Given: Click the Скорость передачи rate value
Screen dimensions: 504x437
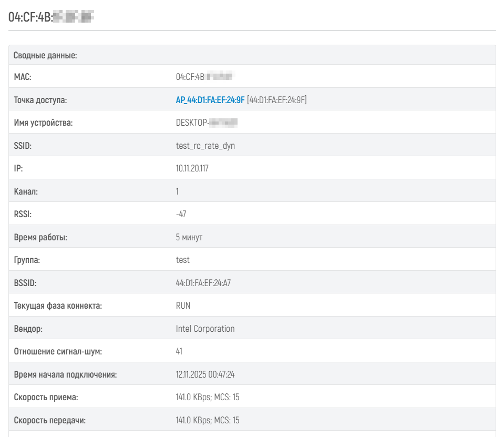Looking at the screenshot, I should pyautogui.click(x=207, y=420).
